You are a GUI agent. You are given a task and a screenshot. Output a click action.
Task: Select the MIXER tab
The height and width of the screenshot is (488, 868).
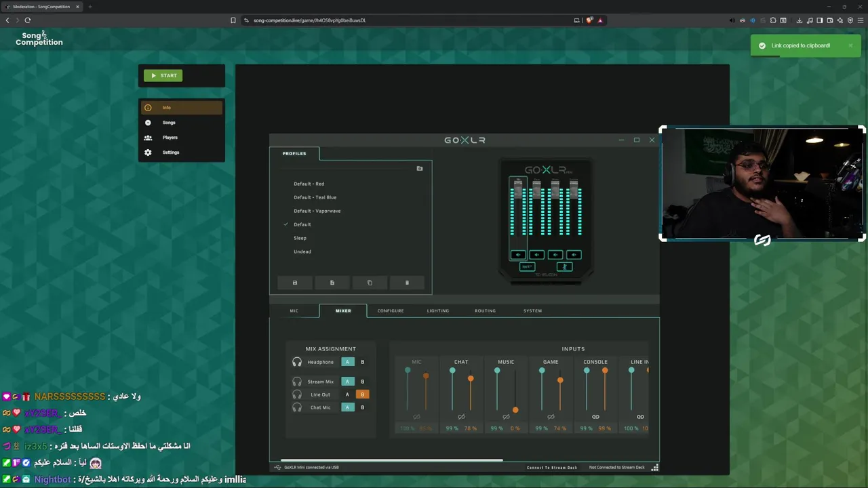pyautogui.click(x=343, y=310)
